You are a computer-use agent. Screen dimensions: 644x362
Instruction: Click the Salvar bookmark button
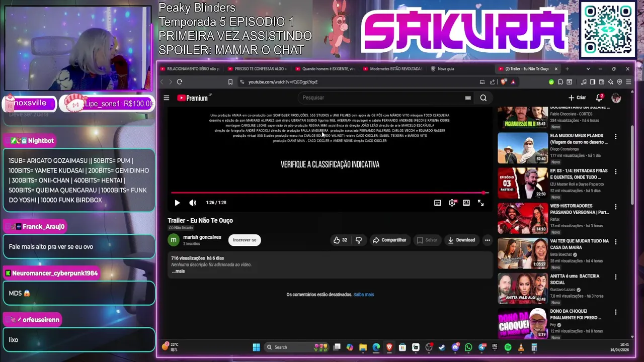[x=427, y=240]
